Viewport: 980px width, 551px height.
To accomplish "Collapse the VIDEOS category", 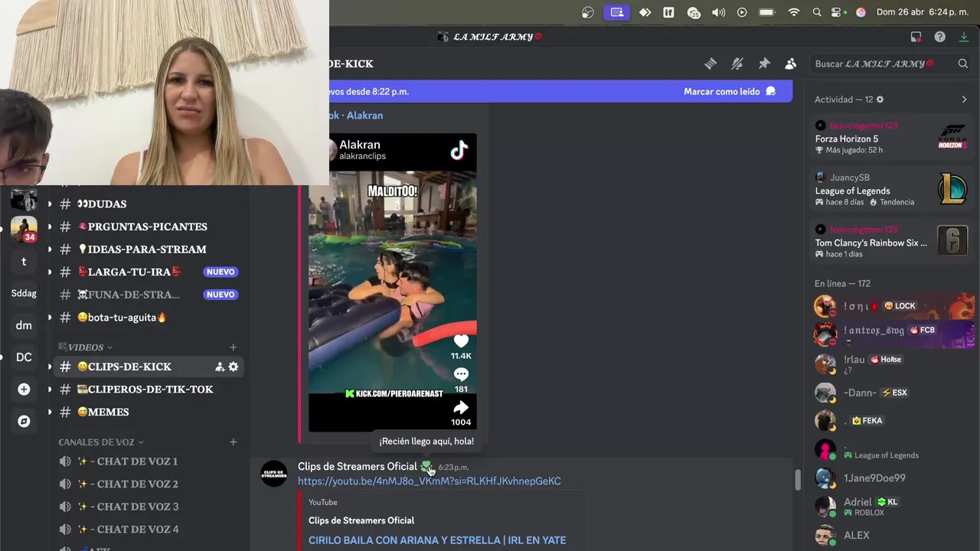I will 85,347.
